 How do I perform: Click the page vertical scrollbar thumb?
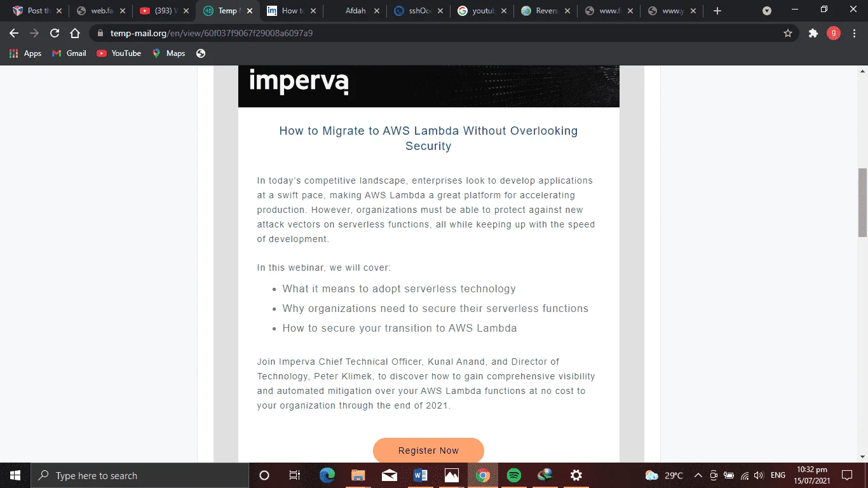(x=862, y=203)
